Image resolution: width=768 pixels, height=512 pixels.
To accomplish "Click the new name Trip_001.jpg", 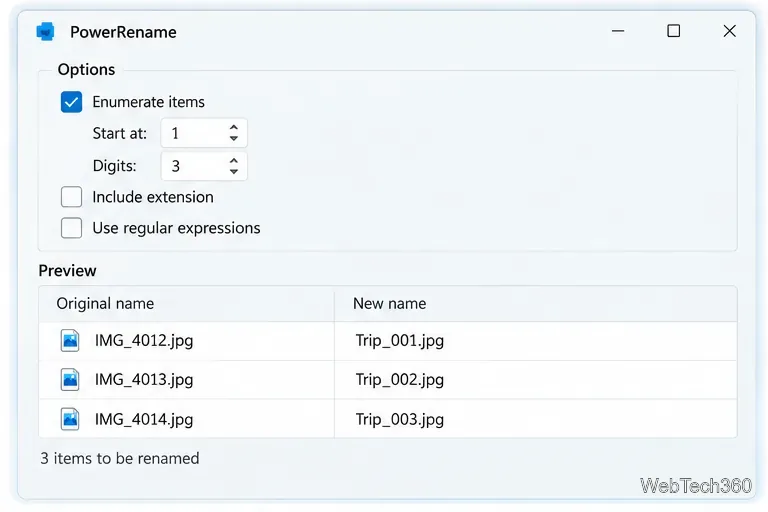I will click(x=400, y=341).
